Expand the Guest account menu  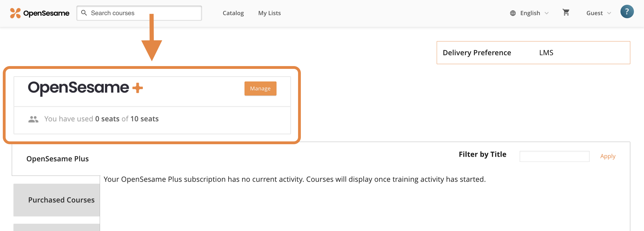[594, 13]
